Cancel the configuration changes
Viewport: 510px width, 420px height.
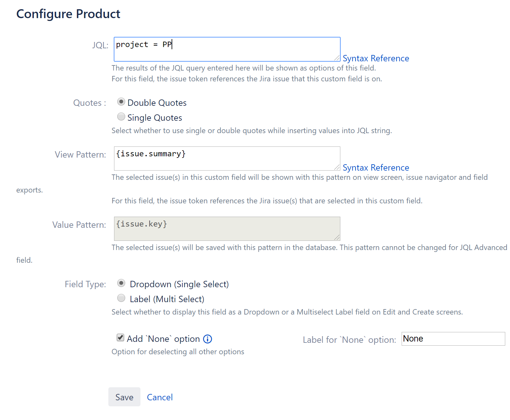click(x=160, y=397)
